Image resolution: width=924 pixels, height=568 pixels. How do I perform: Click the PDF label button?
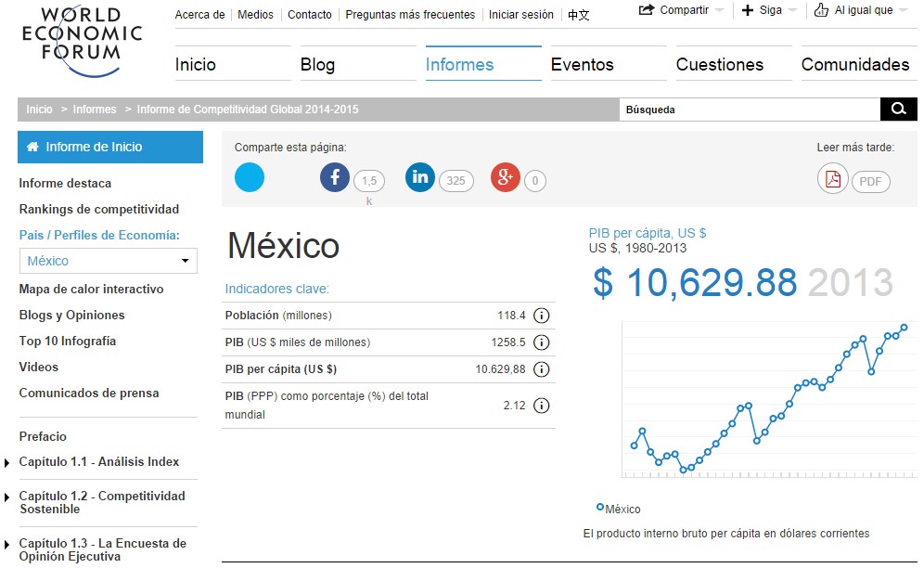coord(870,182)
